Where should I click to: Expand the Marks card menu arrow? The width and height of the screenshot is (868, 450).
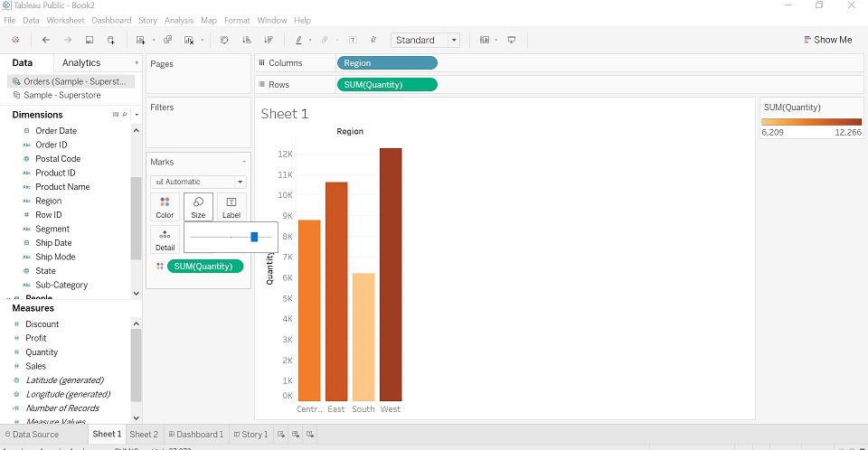[x=244, y=162]
